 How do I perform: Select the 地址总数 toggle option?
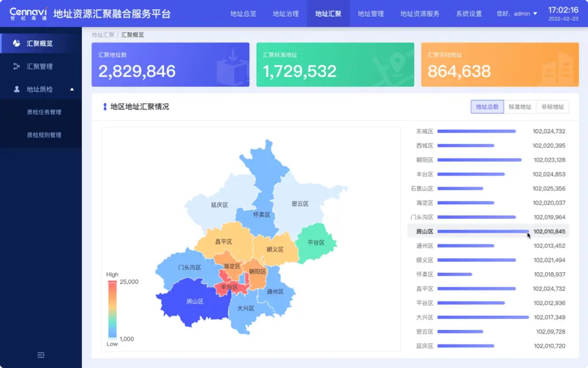487,107
